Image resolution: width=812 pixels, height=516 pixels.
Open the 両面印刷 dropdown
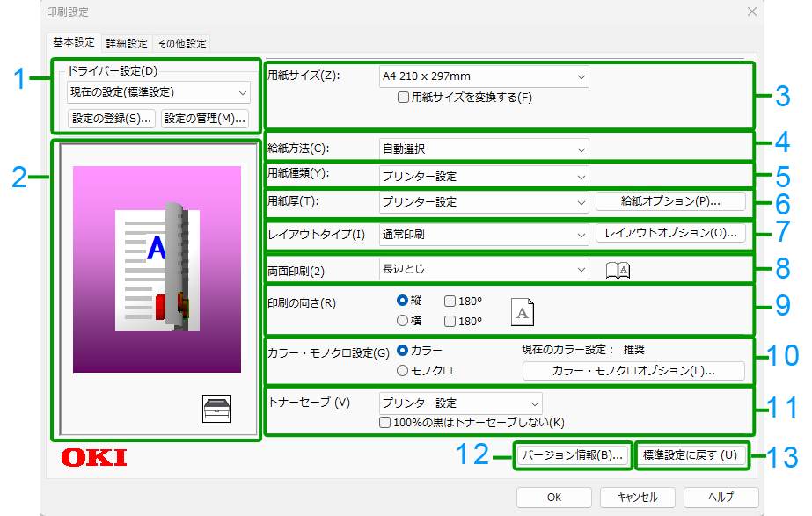pyautogui.click(x=484, y=269)
